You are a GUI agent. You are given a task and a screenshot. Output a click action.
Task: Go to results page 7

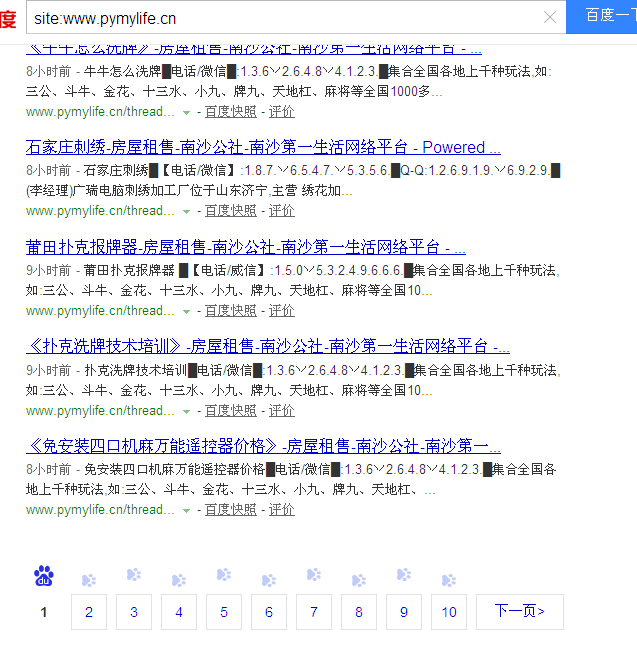pos(314,612)
